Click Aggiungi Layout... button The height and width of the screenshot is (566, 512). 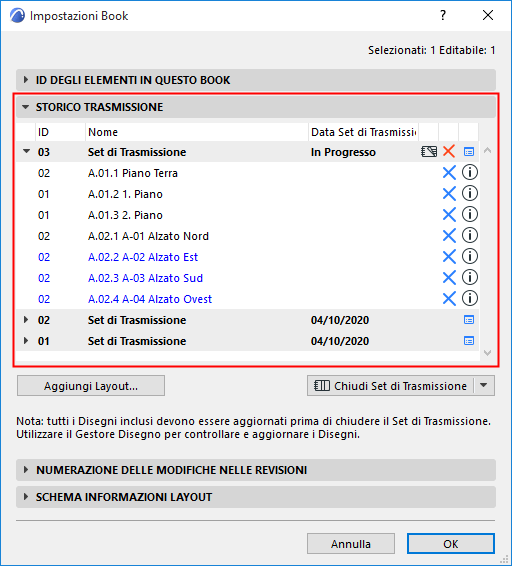click(91, 386)
